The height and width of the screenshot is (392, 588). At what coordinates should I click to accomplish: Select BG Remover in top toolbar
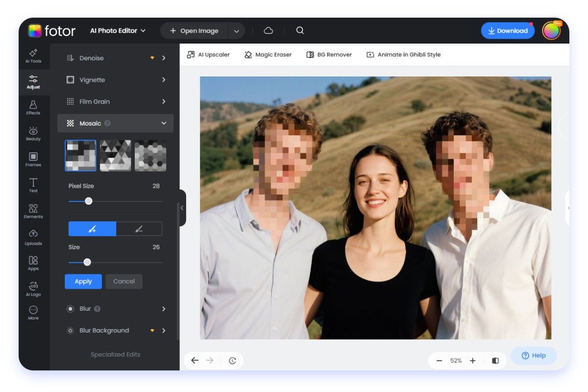pos(329,55)
